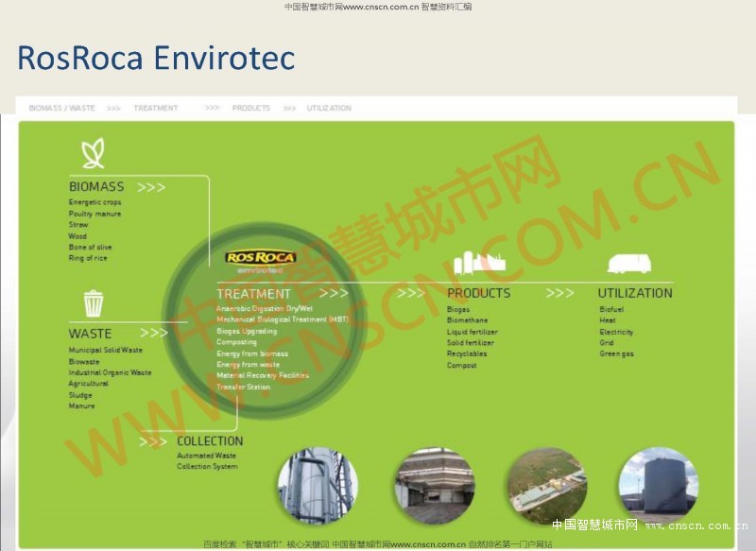Select BIOMASS / WASTE breadcrumb tab
This screenshot has height=551, width=756.
tap(61, 108)
